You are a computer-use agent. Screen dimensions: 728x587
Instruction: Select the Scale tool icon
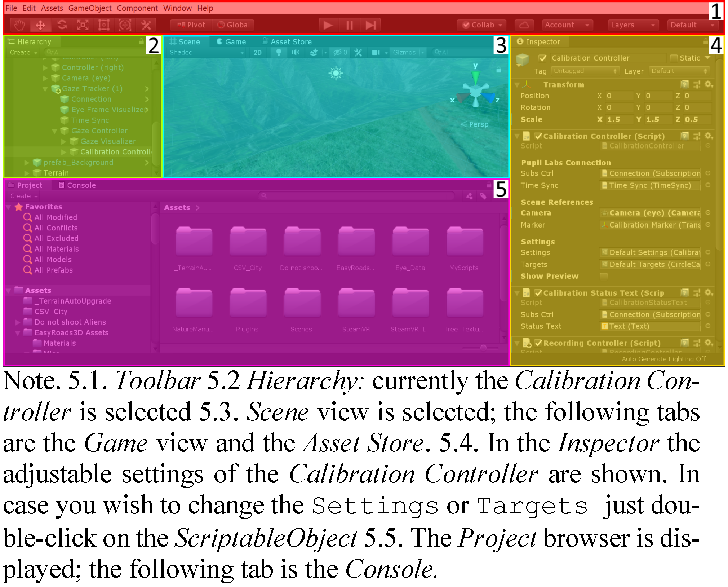click(x=83, y=25)
